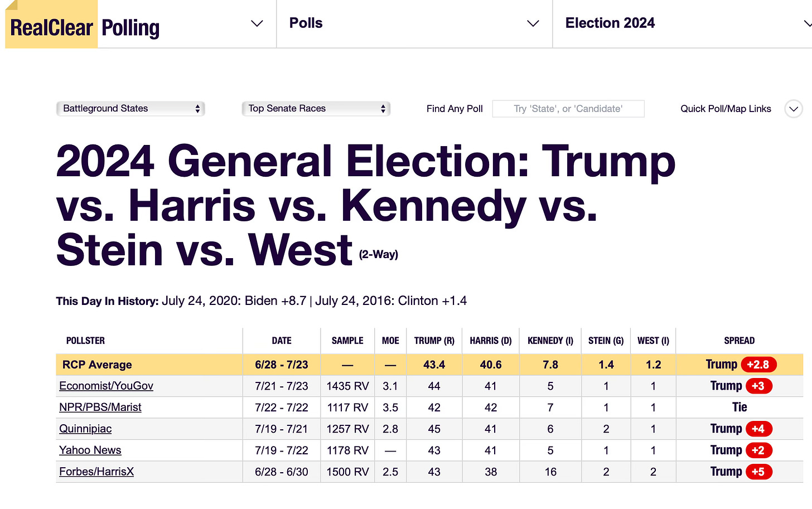
Task: Expand the RealClear Polling chevron menu
Action: [257, 23]
